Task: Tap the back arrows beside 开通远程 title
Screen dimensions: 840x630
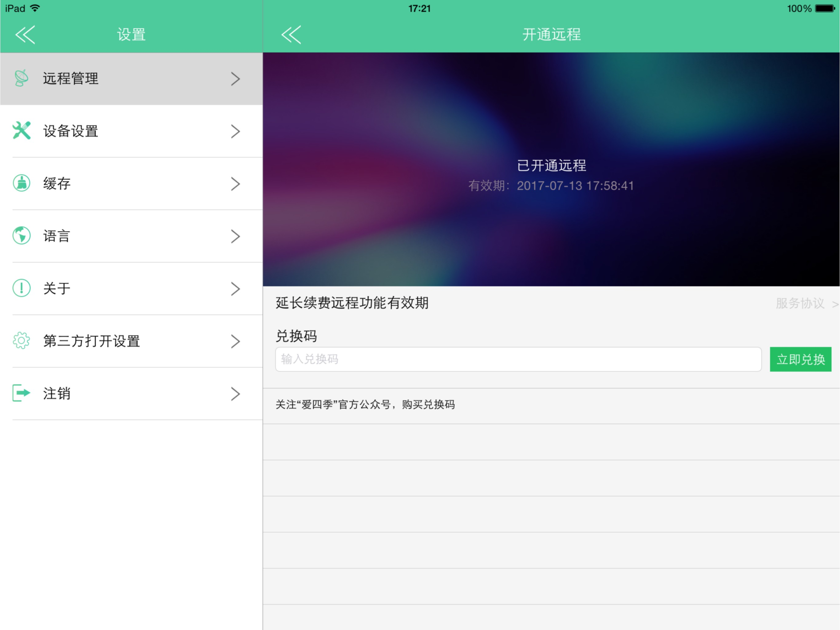Action: (x=291, y=34)
